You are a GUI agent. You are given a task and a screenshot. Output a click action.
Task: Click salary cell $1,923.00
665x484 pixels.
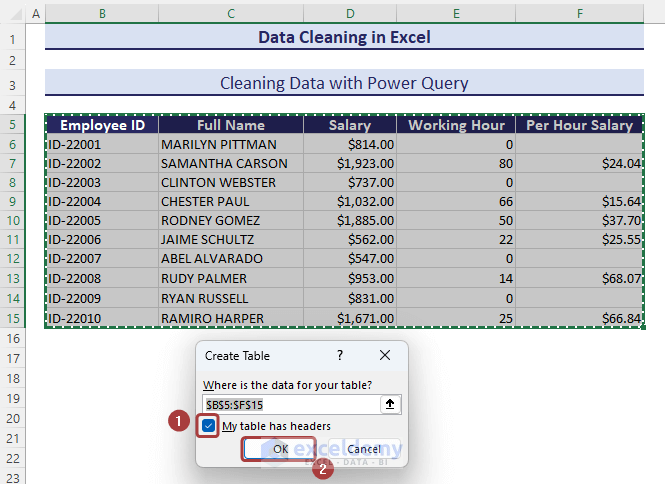point(350,163)
